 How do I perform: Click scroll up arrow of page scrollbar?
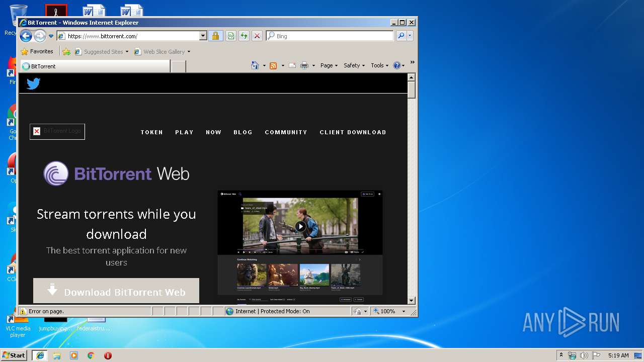[x=411, y=77]
